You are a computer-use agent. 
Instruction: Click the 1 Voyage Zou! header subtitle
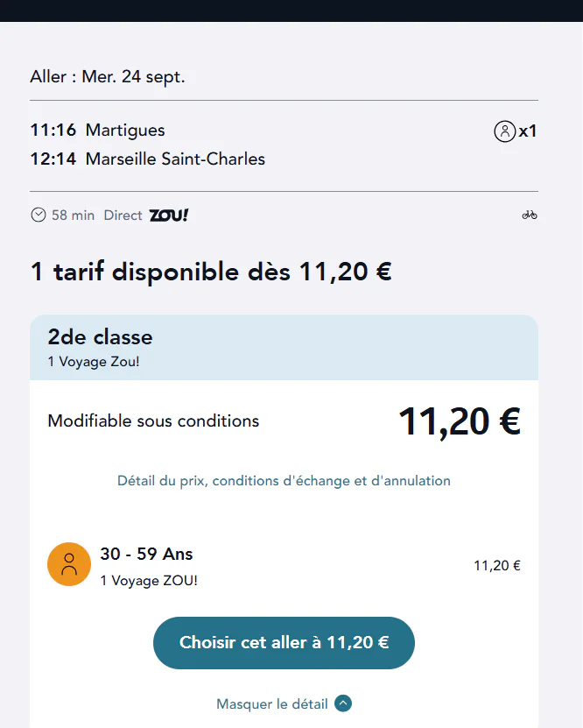coord(94,362)
